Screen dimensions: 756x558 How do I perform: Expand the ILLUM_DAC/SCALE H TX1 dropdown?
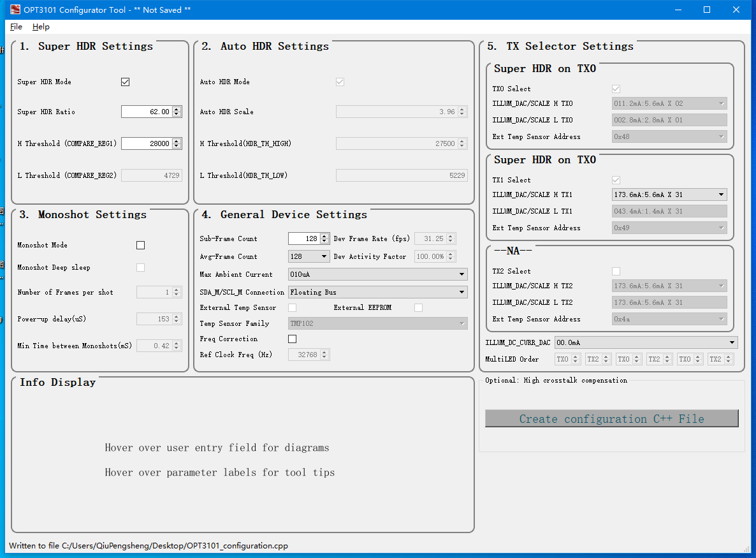pyautogui.click(x=669, y=195)
